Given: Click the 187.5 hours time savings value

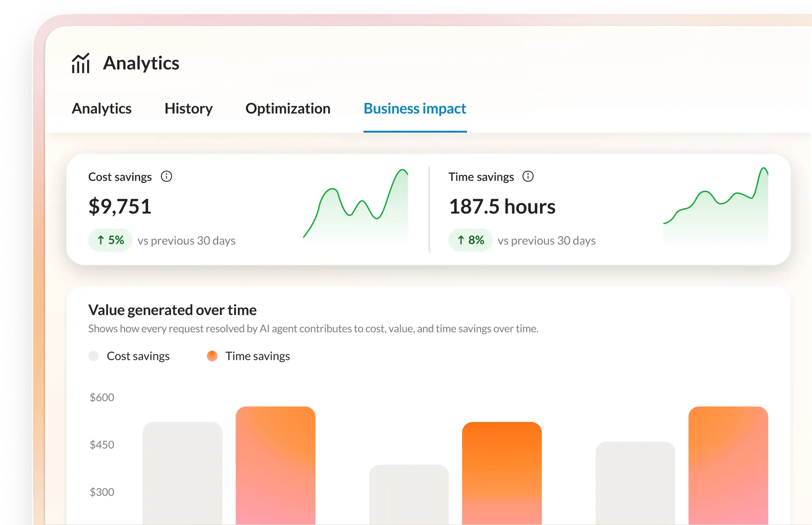Looking at the screenshot, I should 502,206.
